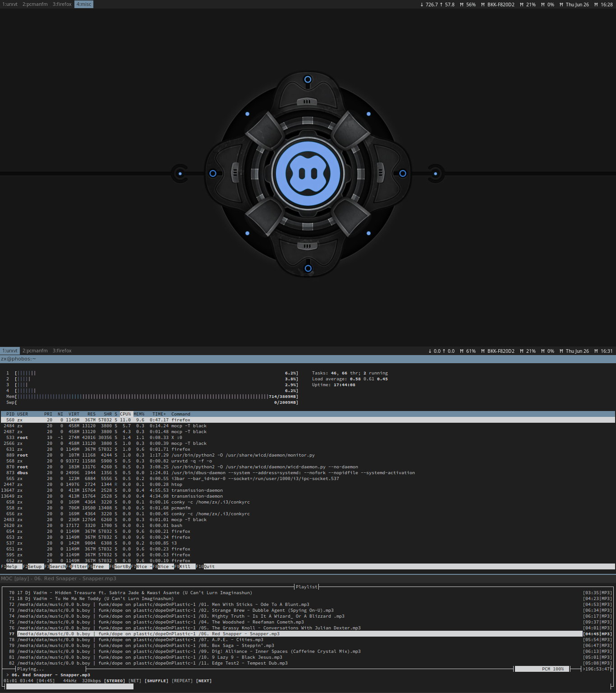Select the i3bar process row
The height and width of the screenshot is (693, 616).
(308, 479)
